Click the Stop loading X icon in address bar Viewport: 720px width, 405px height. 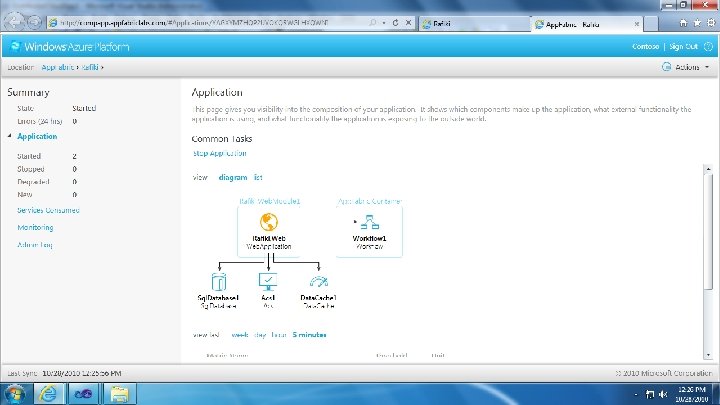[408, 22]
